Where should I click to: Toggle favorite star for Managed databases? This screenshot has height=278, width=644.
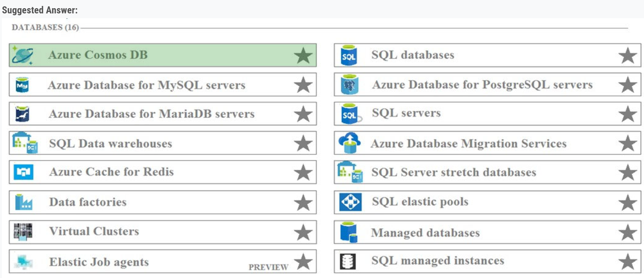[628, 233]
